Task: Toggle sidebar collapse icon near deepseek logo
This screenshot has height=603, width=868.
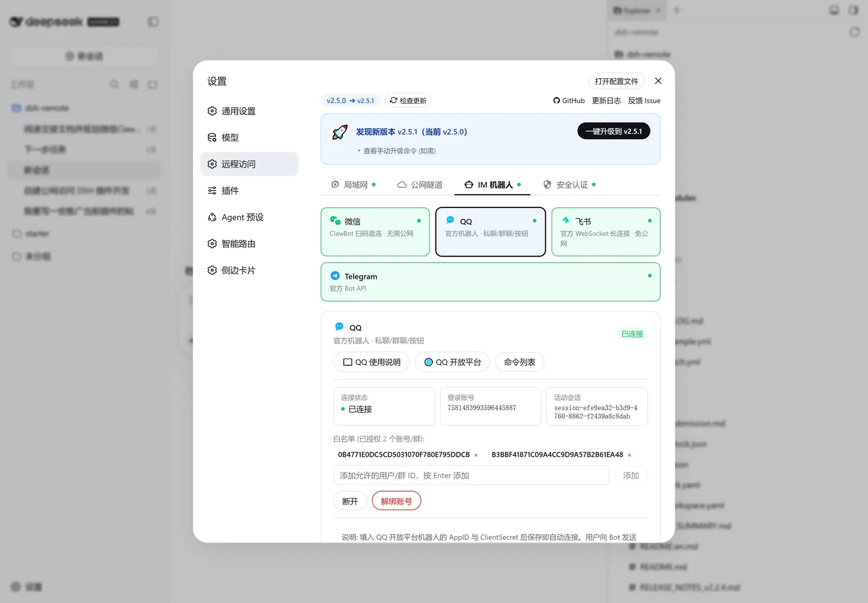Action: pyautogui.click(x=153, y=22)
